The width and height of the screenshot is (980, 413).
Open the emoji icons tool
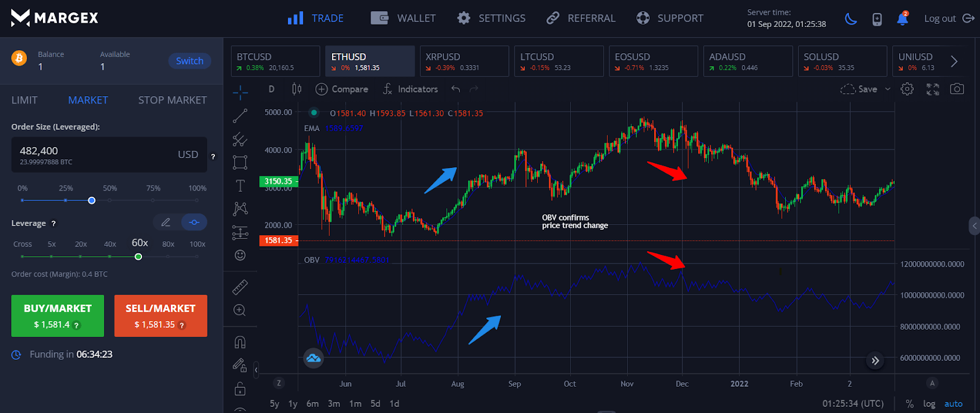click(x=240, y=255)
